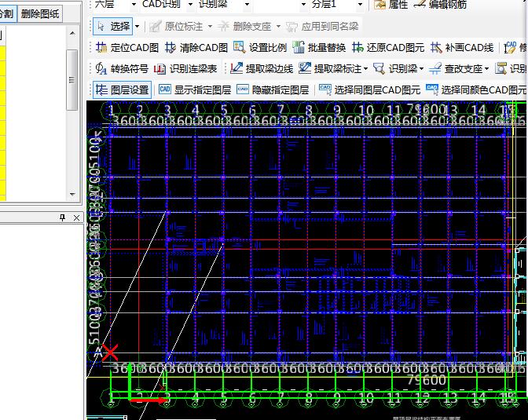Click the 转换符号 icon

pyautogui.click(x=101, y=68)
